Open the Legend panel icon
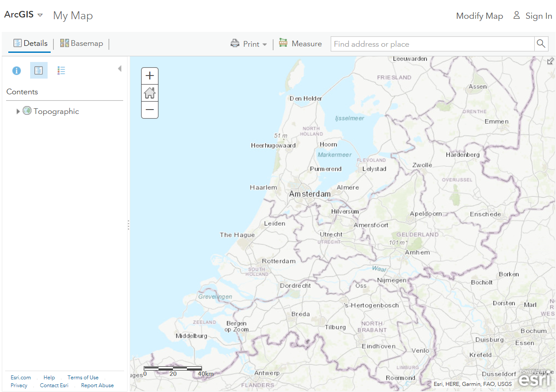This screenshot has height=392, width=556. coord(61,70)
